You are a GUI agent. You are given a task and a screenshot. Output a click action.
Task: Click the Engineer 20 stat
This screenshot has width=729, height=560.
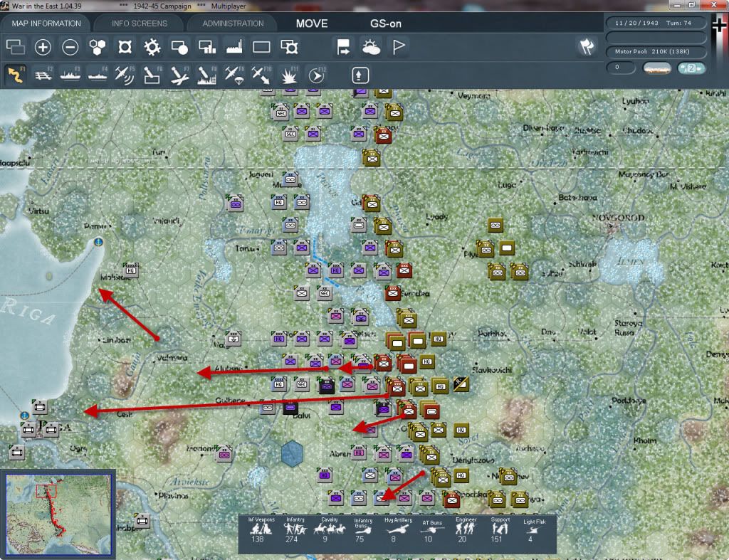coord(466,531)
